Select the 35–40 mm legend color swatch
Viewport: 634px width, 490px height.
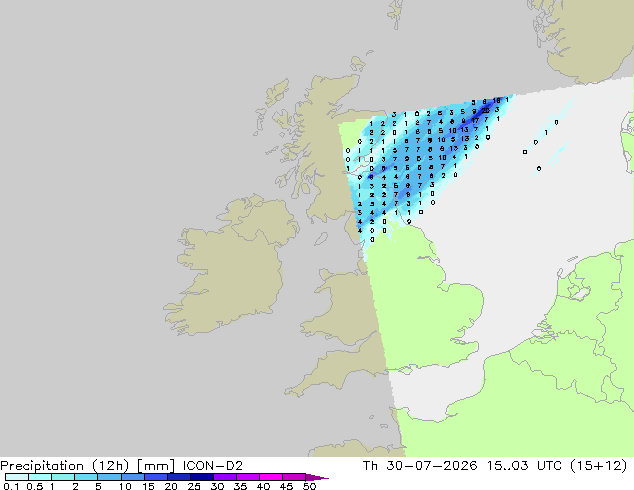click(247, 477)
